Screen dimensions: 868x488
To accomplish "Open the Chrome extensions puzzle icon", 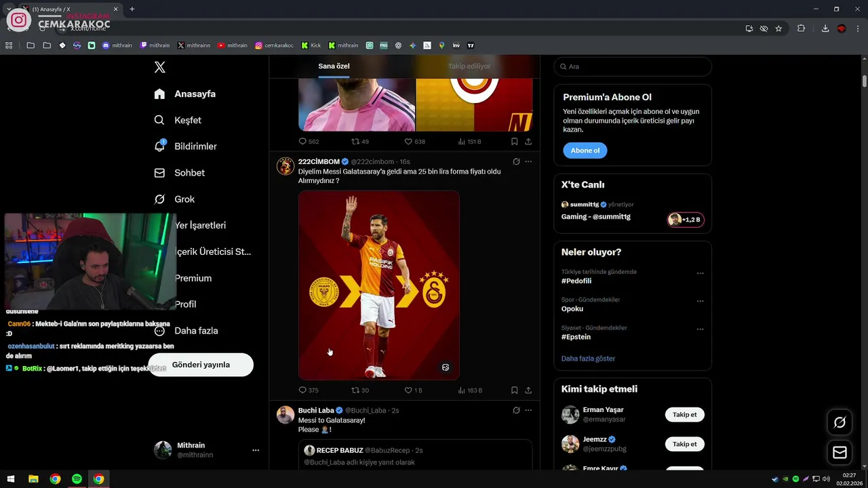I will 801,28.
